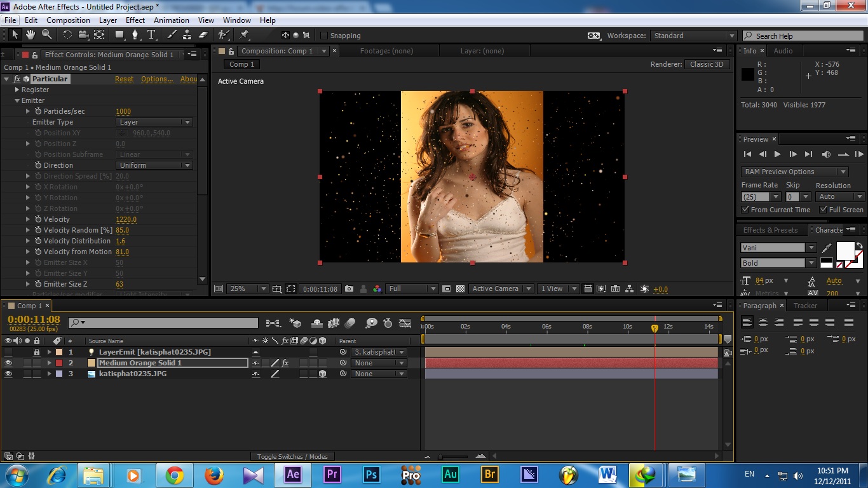The image size is (868, 488).
Task: Select the Zoom magnifier tool
Action: click(x=47, y=35)
